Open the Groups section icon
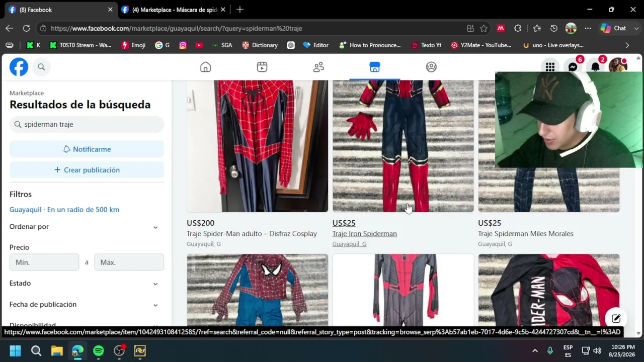 pos(431,67)
